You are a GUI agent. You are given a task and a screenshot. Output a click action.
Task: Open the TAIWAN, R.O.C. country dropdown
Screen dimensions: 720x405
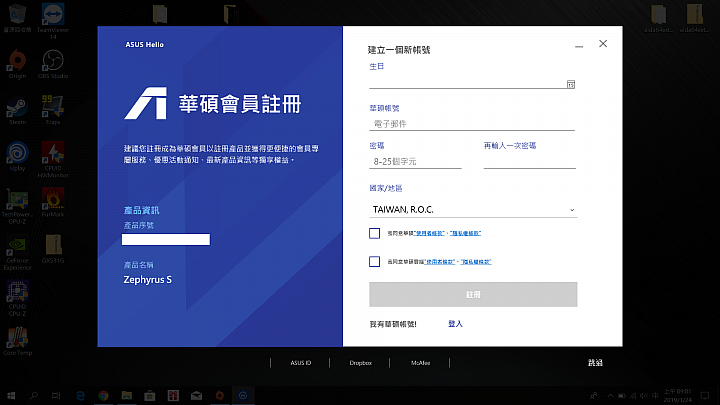click(x=473, y=209)
